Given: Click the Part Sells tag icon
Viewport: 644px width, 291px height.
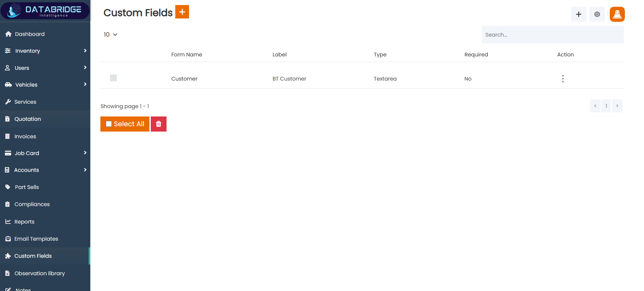Looking at the screenshot, I should pyautogui.click(x=8, y=187).
